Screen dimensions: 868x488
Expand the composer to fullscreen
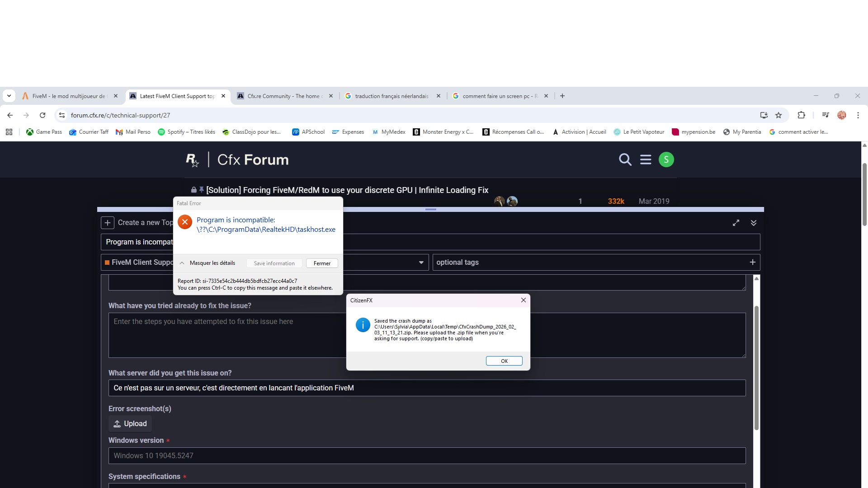click(736, 223)
